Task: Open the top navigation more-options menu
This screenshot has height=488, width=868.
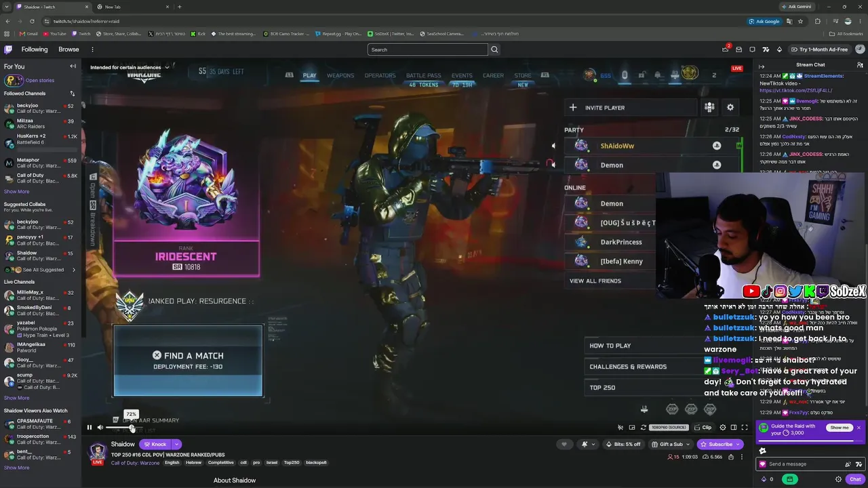Action: (x=92, y=49)
